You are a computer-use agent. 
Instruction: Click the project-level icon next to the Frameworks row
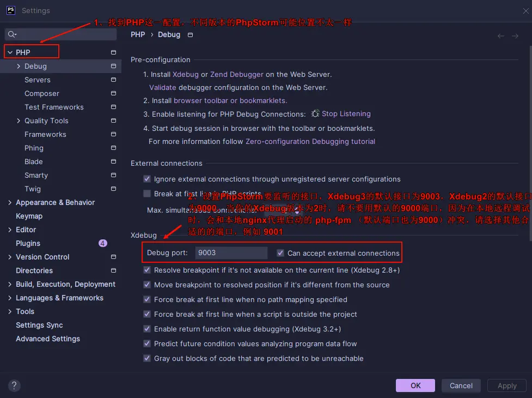pos(113,134)
